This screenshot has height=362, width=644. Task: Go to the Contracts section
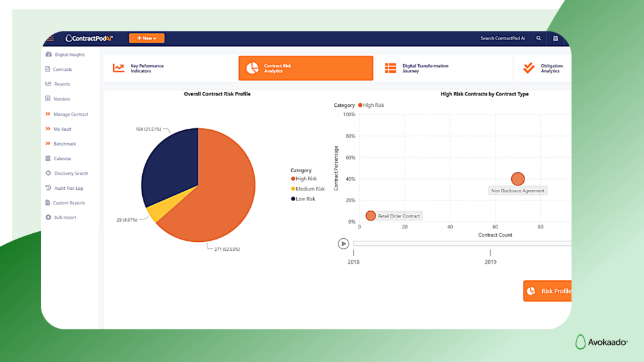tap(58, 69)
